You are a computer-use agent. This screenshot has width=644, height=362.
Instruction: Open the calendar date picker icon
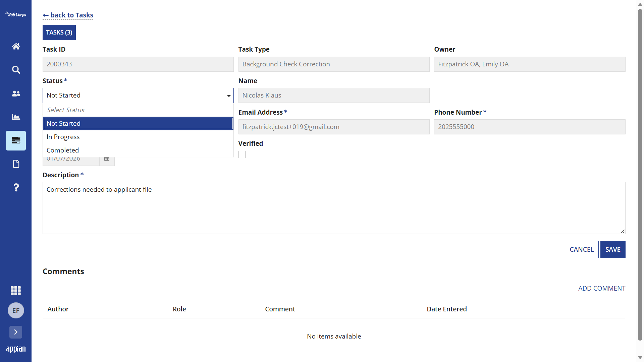coord(107,159)
